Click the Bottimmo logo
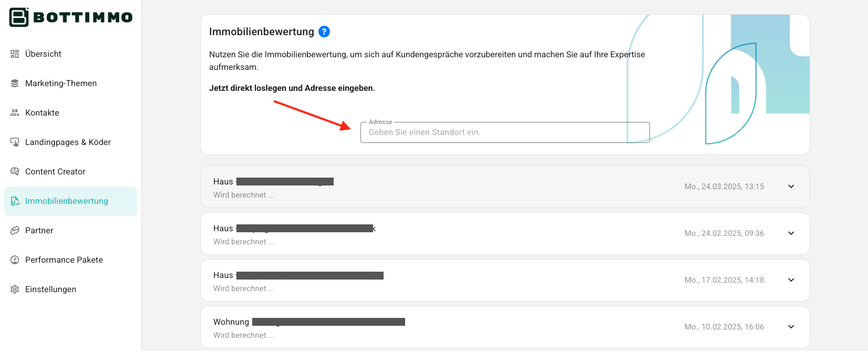This screenshot has width=868, height=351. (x=71, y=17)
